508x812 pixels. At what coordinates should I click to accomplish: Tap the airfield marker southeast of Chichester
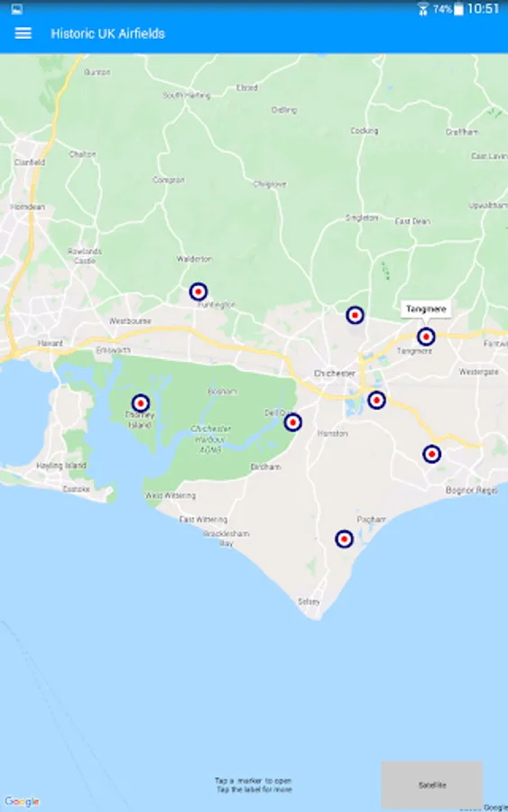pos(376,400)
